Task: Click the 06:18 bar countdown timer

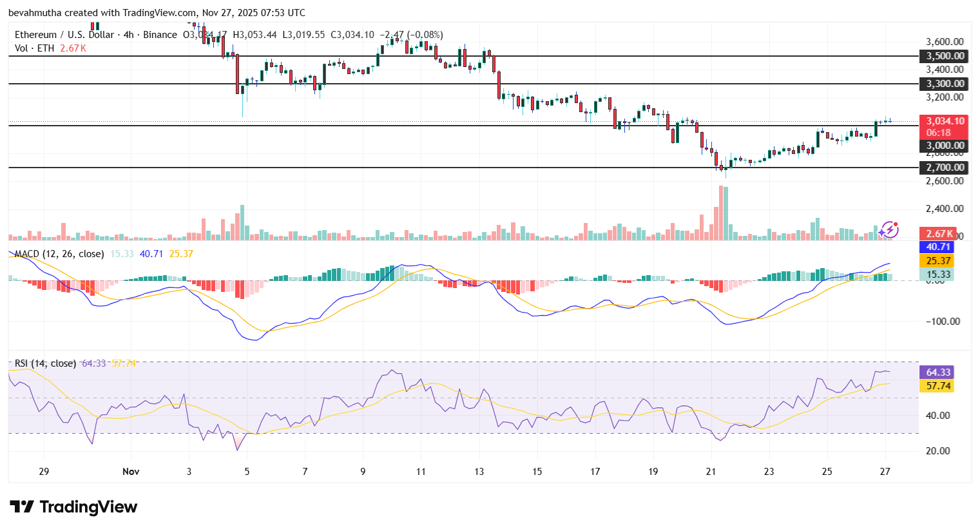Action: click(x=938, y=131)
